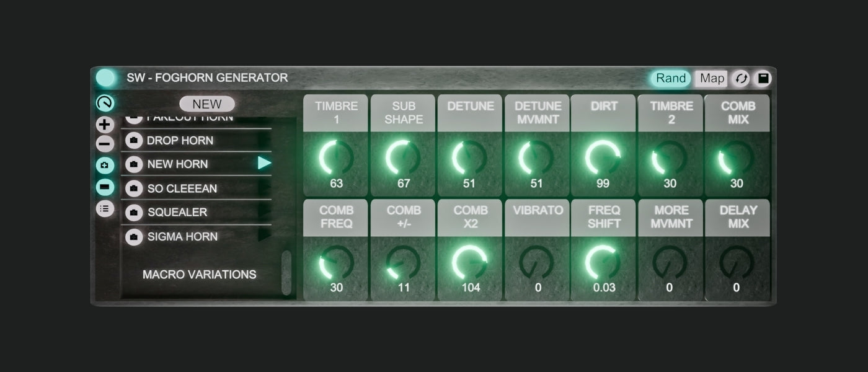The image size is (868, 372).
Task: Click the teal camera snapshot icon
Action: 105,166
